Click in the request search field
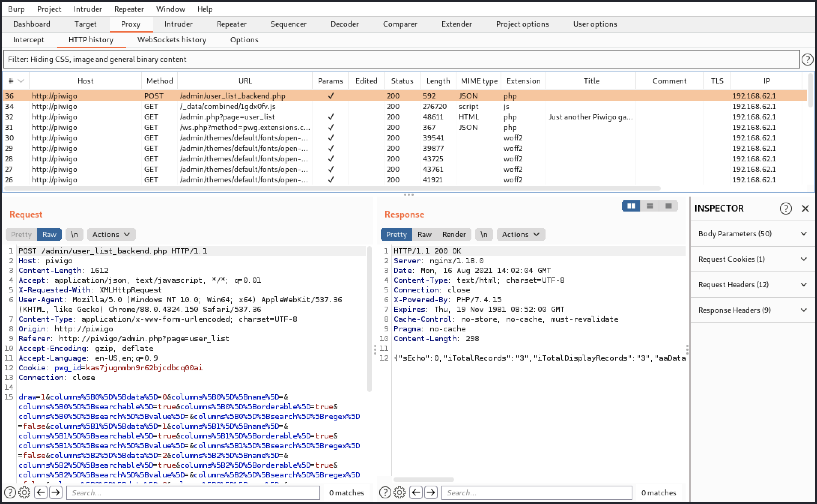Screen dimensions: 817x504 pos(193,493)
